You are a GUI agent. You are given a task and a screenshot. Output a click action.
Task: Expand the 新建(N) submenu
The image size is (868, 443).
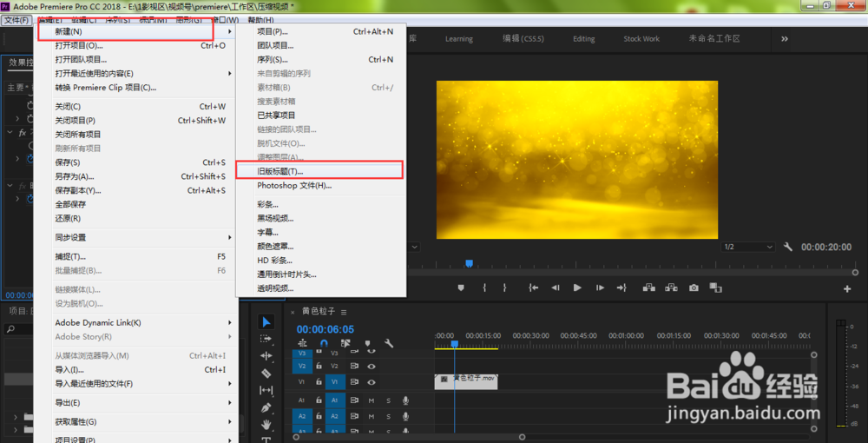tap(136, 31)
